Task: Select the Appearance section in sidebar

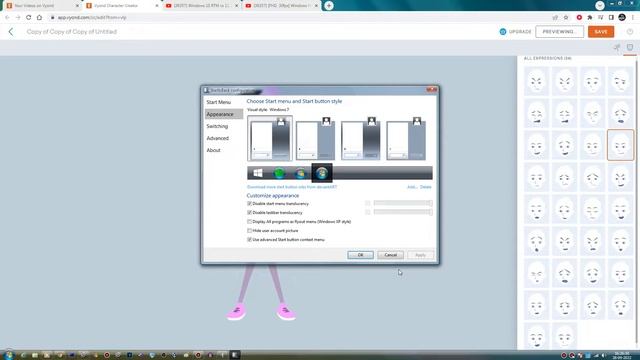Action: coord(223,114)
